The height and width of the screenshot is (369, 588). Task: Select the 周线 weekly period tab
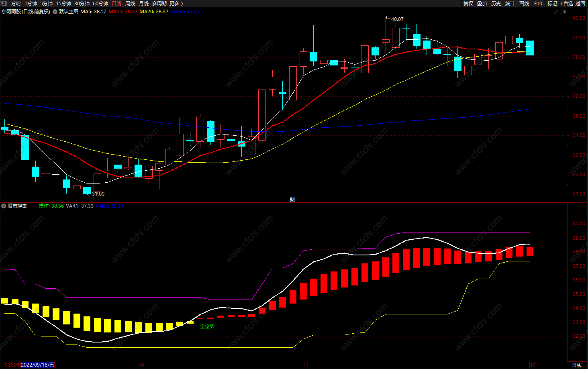(130, 3)
